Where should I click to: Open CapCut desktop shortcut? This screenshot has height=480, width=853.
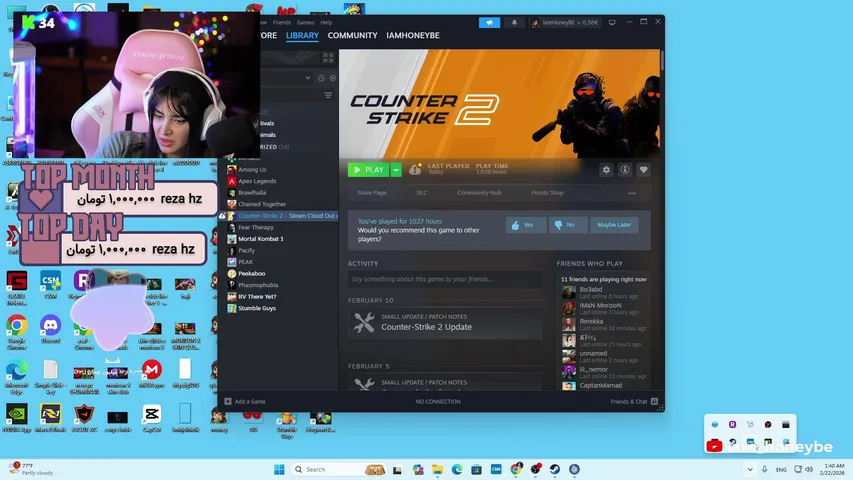[151, 418]
